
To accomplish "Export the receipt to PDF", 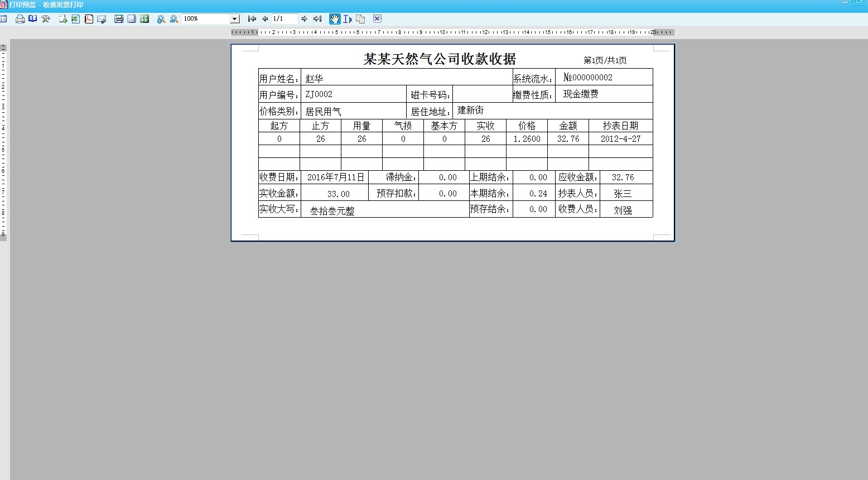I will tap(89, 19).
